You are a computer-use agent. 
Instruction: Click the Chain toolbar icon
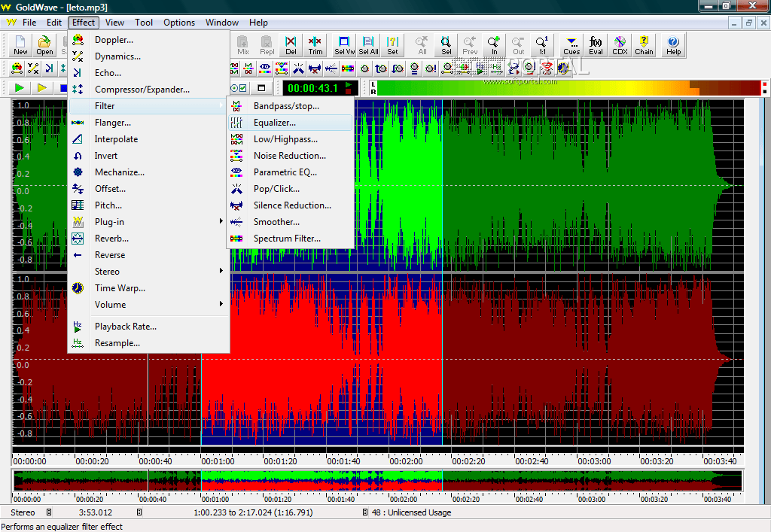(644, 45)
